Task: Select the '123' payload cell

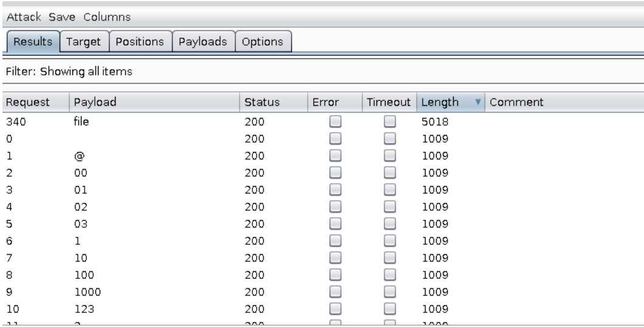Action: (154, 309)
